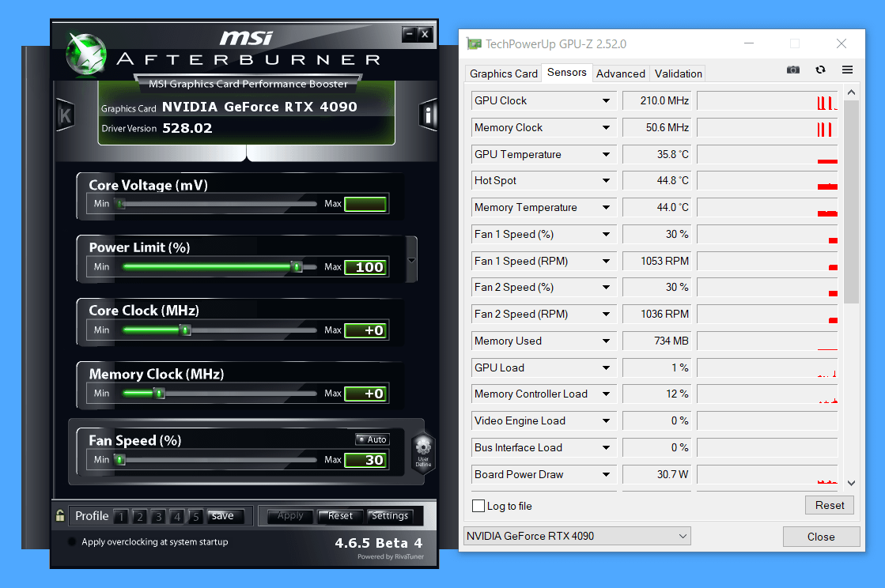Click the GPU-Z scrollbar up arrow

(x=851, y=92)
